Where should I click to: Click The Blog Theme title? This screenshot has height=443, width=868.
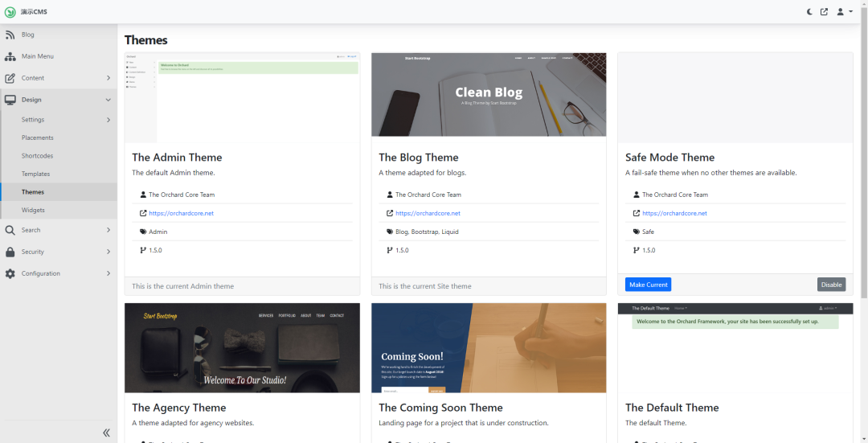(x=419, y=158)
